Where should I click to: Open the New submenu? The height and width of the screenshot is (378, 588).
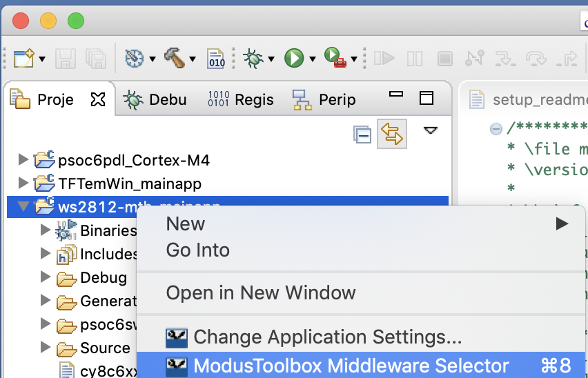361,224
